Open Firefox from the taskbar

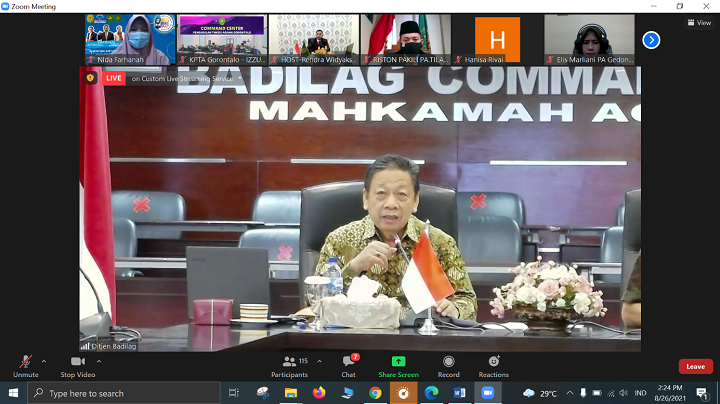(319, 393)
